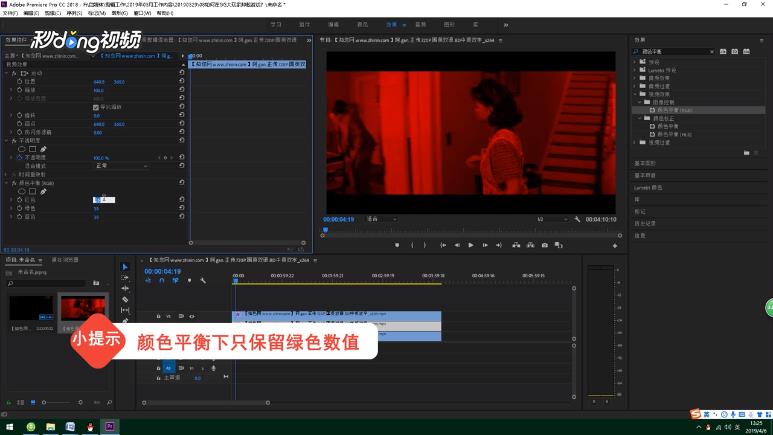
Task: Toggle V1 track lock
Action: [158, 316]
